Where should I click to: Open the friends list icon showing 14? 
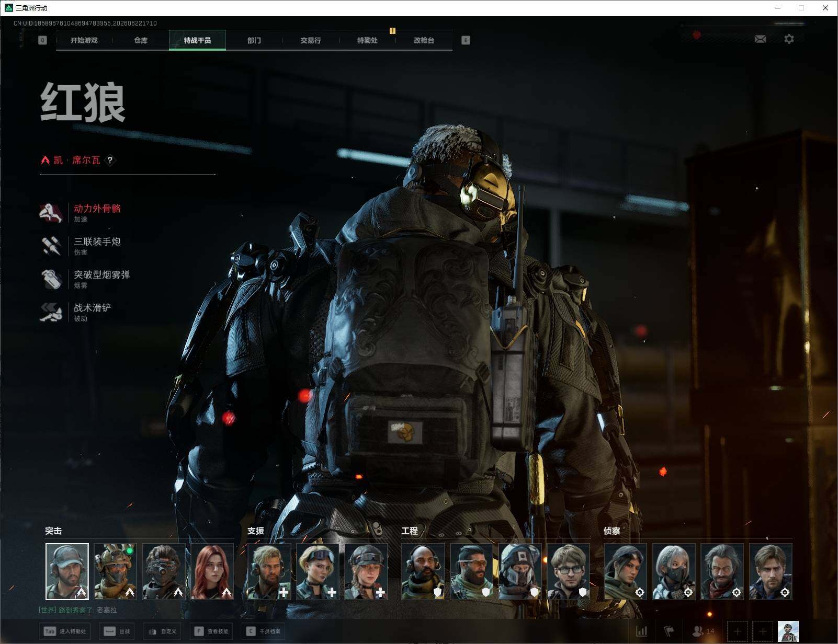point(703,631)
